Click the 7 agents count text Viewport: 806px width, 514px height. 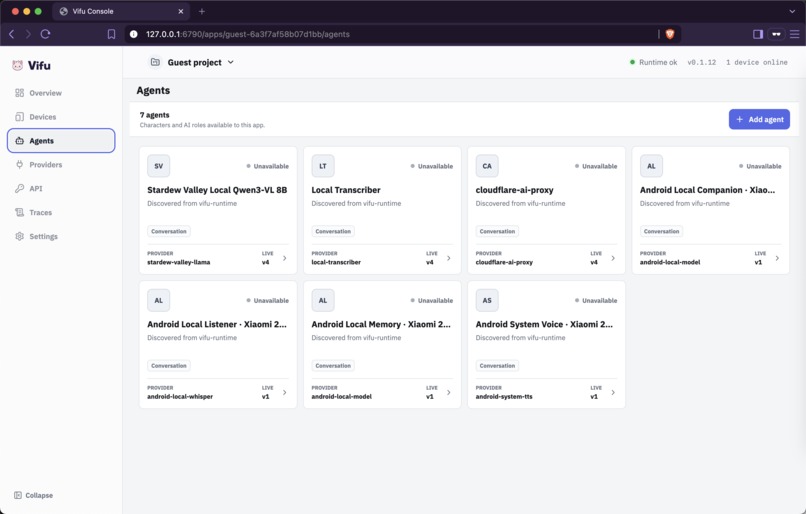click(x=154, y=115)
